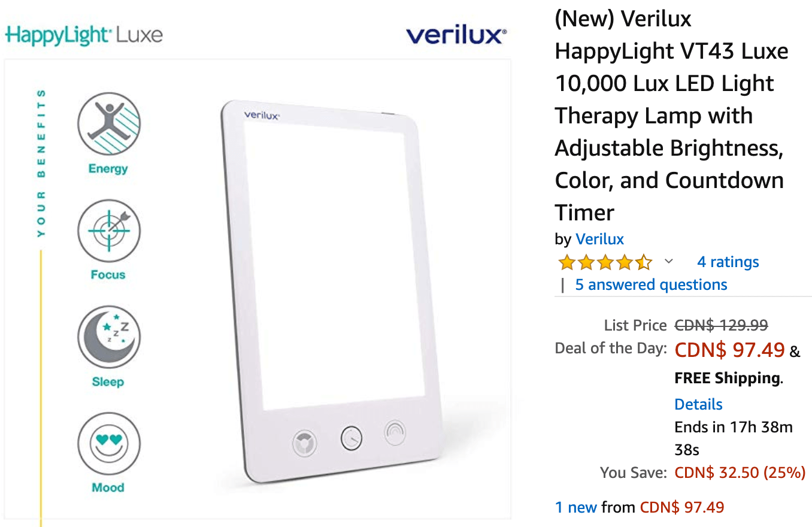
Task: Expand the star rating breakdown chevron
Action: tap(669, 262)
